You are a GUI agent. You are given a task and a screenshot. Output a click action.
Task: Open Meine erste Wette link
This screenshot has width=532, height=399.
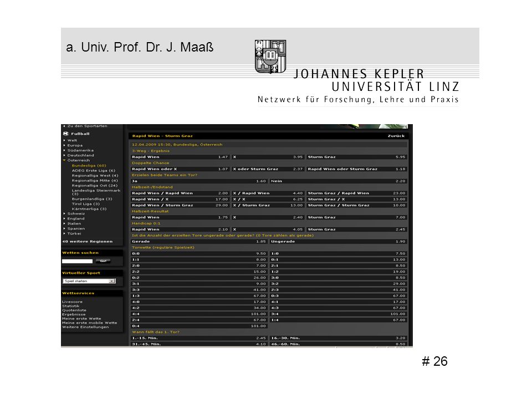81,319
